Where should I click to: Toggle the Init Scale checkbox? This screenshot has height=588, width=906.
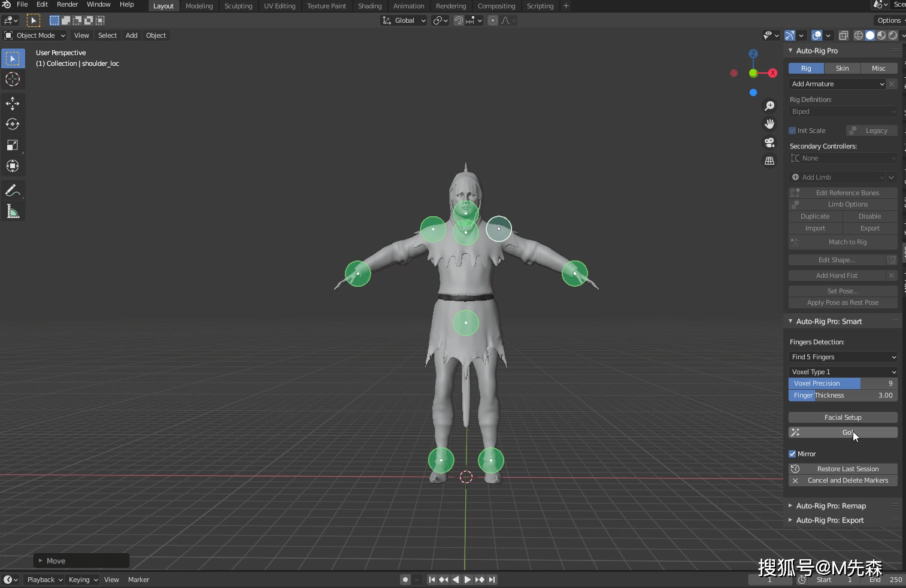[792, 131]
